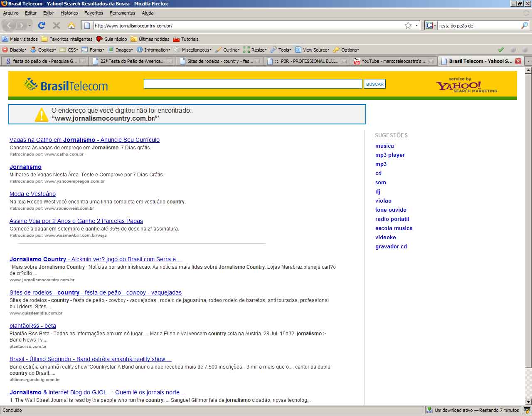Screen dimensions: 532x416
Task: Open the Arquivo menu
Action: point(11,13)
